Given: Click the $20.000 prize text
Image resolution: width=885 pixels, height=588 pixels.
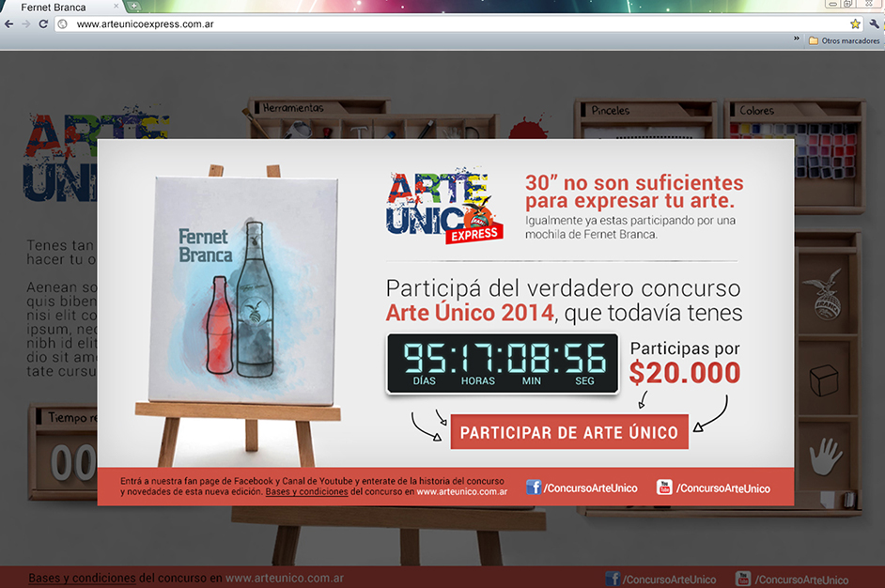Looking at the screenshot, I should tap(685, 373).
